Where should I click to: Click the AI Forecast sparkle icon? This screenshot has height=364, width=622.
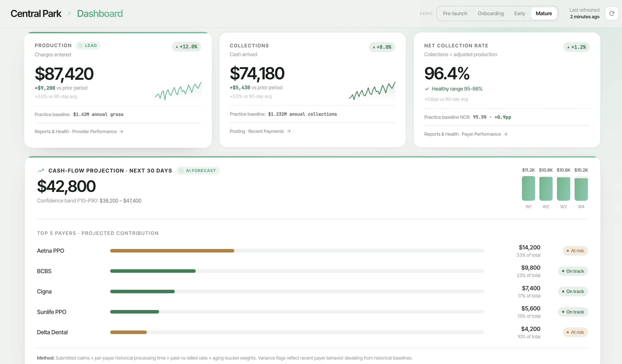[x=181, y=171]
